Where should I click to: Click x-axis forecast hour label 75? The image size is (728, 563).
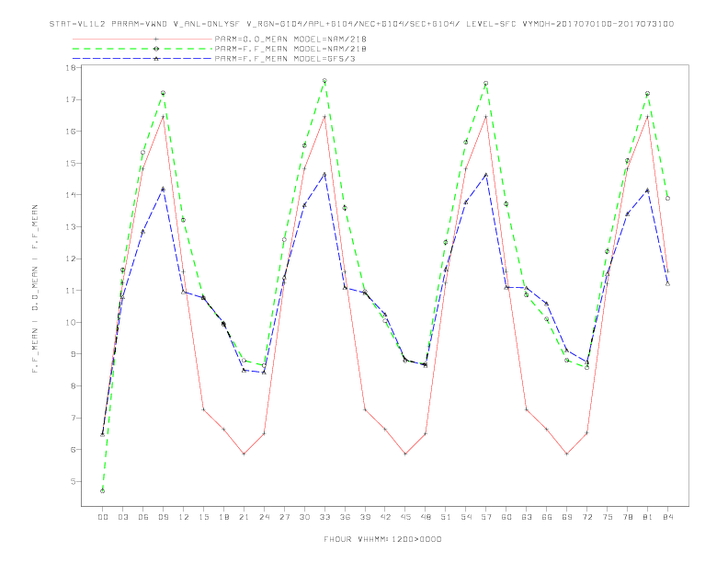[x=608, y=517]
